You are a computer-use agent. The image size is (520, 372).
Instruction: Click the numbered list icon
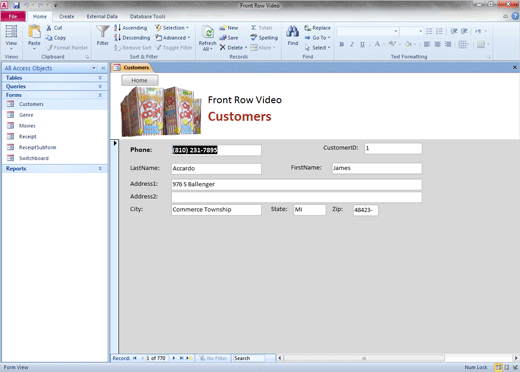[440, 31]
